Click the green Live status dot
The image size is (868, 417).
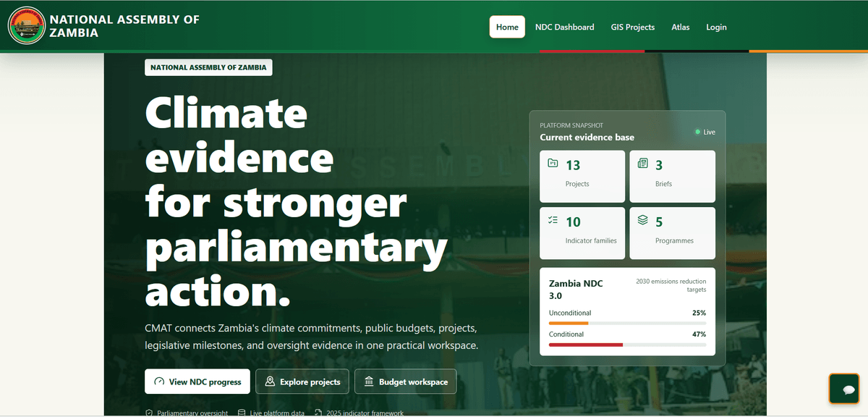[x=697, y=132]
